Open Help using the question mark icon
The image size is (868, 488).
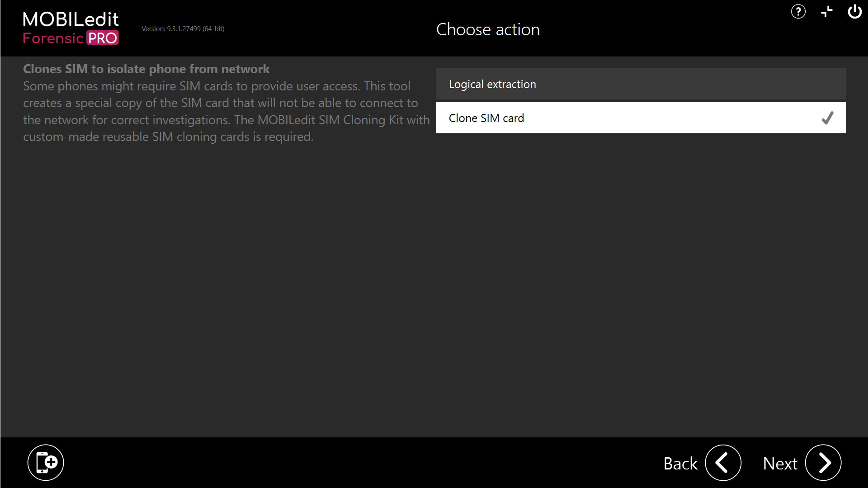(798, 12)
